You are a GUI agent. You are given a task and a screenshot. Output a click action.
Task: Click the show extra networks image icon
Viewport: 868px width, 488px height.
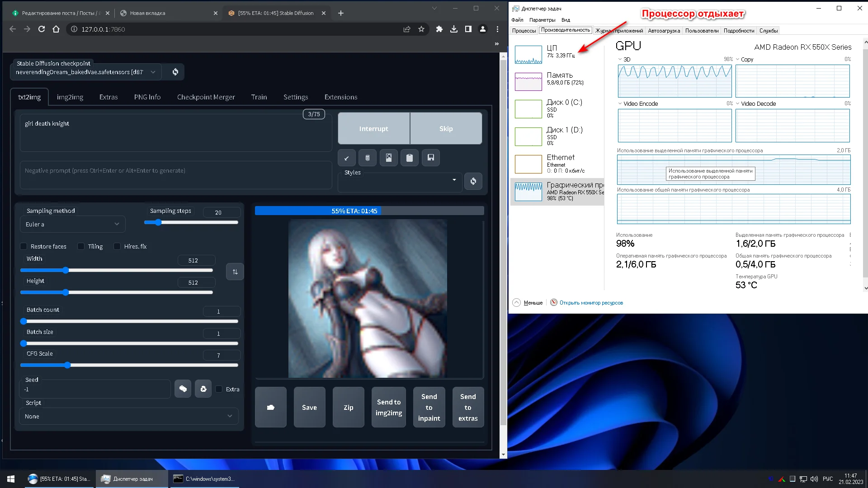point(389,158)
